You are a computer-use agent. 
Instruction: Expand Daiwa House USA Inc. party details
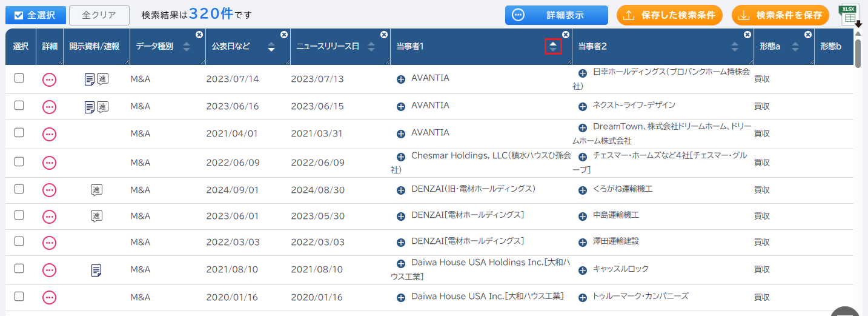tap(401, 298)
